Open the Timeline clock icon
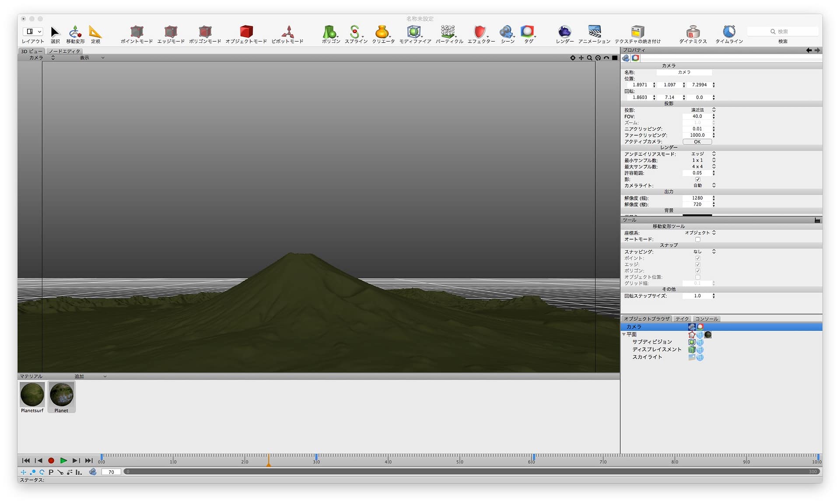The height and width of the screenshot is (504, 840). click(x=729, y=32)
